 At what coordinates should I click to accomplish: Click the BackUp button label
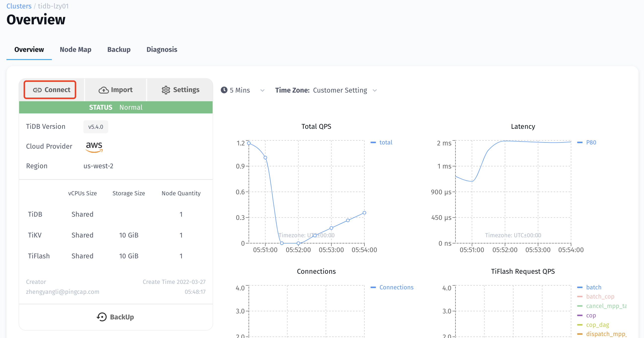(x=122, y=317)
